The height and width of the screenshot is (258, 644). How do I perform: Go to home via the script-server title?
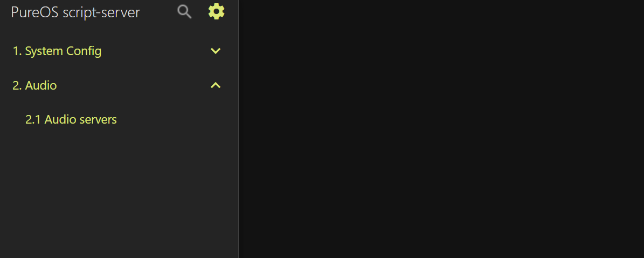point(75,12)
